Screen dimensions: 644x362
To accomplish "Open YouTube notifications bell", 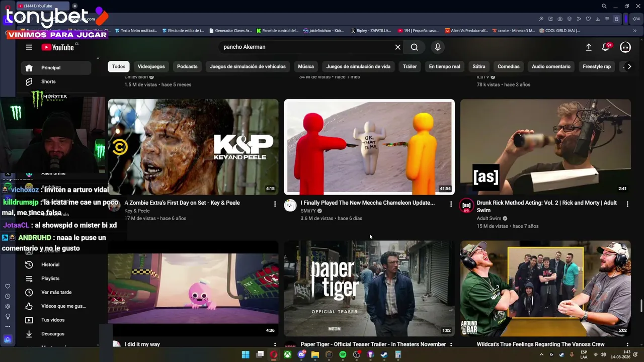I will pyautogui.click(x=606, y=47).
